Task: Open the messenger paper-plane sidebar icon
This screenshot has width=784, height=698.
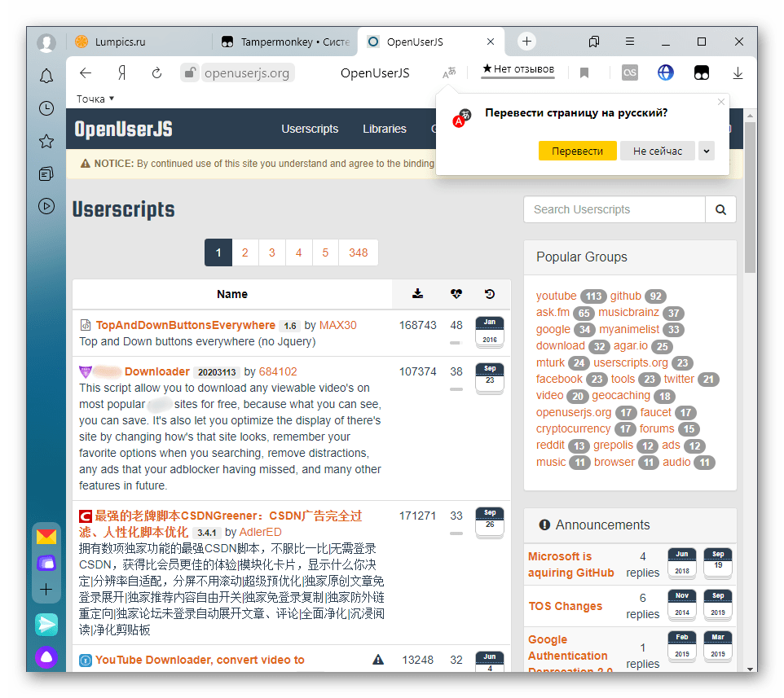Action: (x=46, y=625)
